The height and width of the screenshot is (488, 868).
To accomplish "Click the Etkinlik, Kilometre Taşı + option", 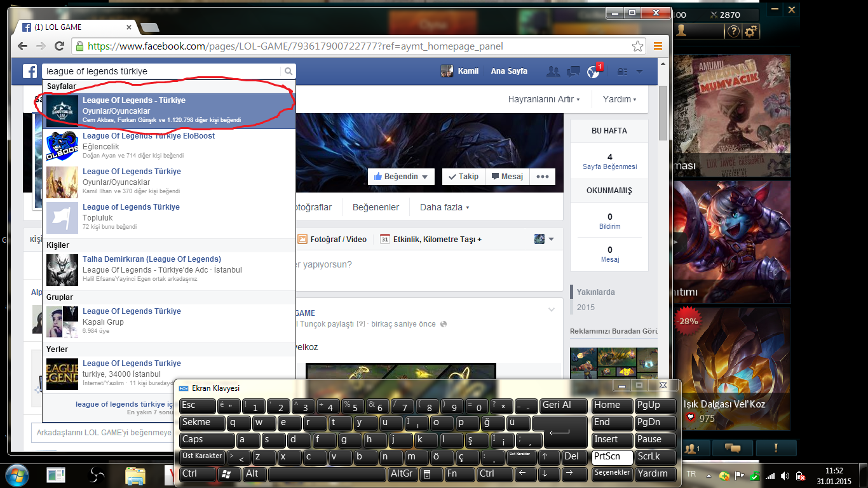I will 431,239.
